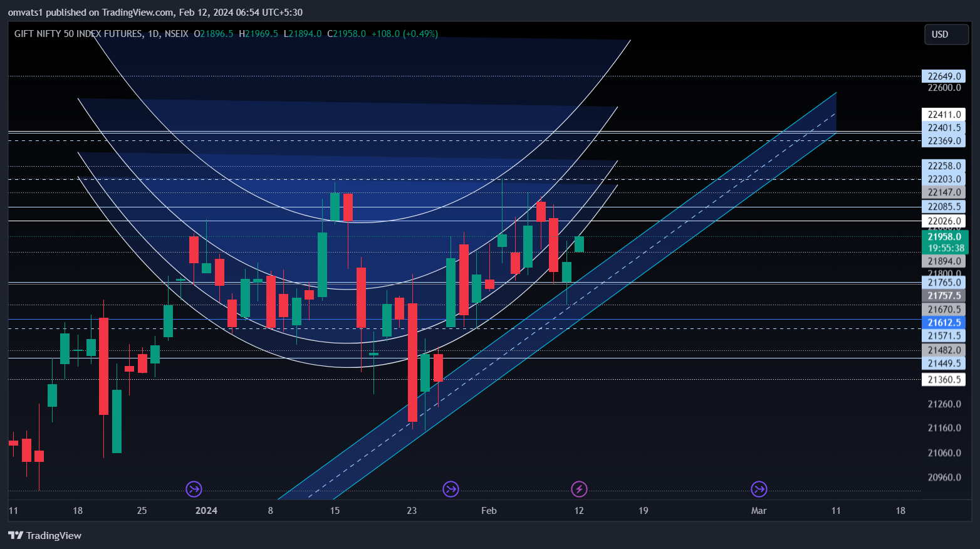Click the NSEIX exchange label
This screenshot has width=980, height=549.
pos(176,34)
